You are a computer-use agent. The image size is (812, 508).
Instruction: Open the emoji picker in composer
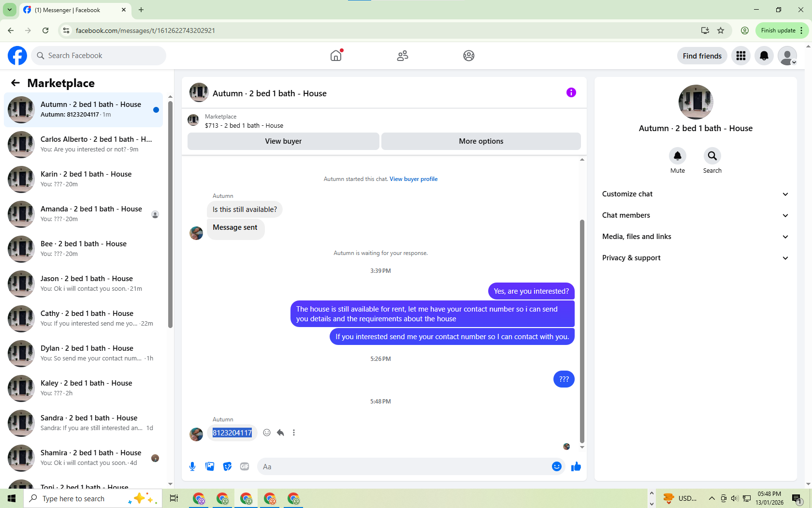click(557, 466)
